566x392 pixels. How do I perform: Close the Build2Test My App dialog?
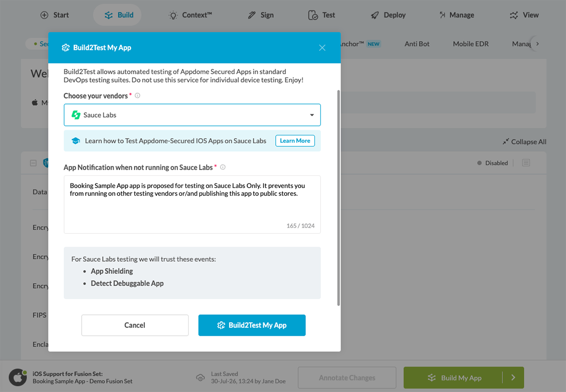coord(322,48)
